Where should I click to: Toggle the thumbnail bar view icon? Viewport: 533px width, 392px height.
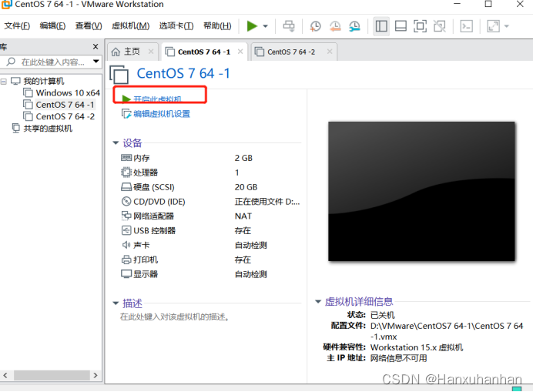pos(401,26)
